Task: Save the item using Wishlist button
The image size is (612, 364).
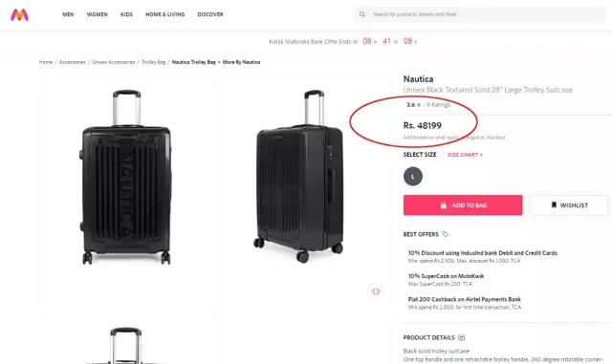Action: click(569, 205)
